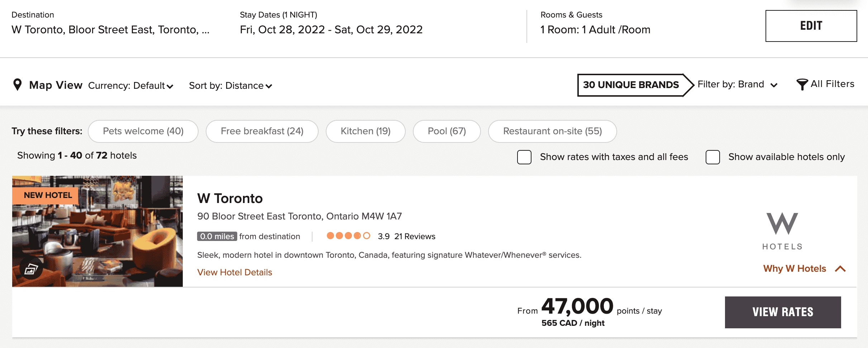
Task: Check show available hotels only
Action: pyautogui.click(x=712, y=157)
